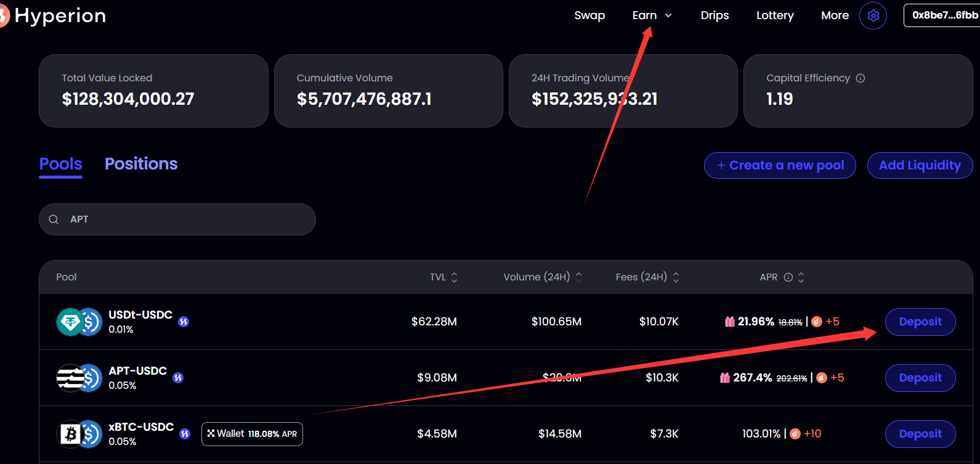Click the $100.65M volume value

[556, 322]
